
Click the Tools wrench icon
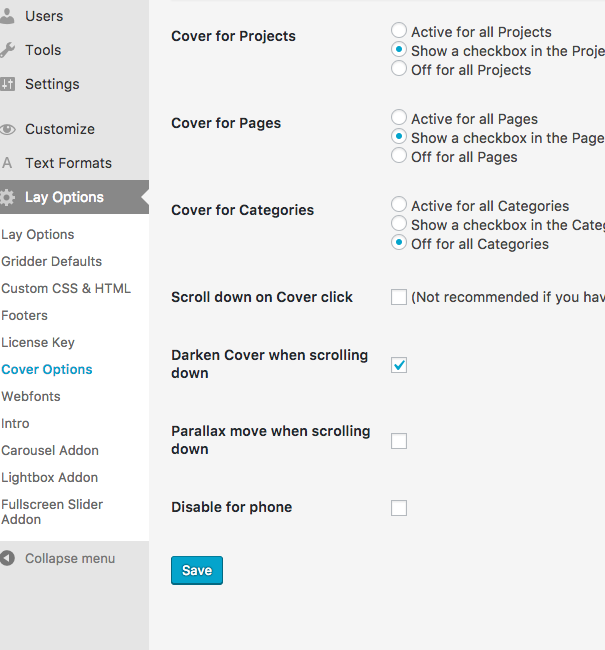[x=8, y=50]
